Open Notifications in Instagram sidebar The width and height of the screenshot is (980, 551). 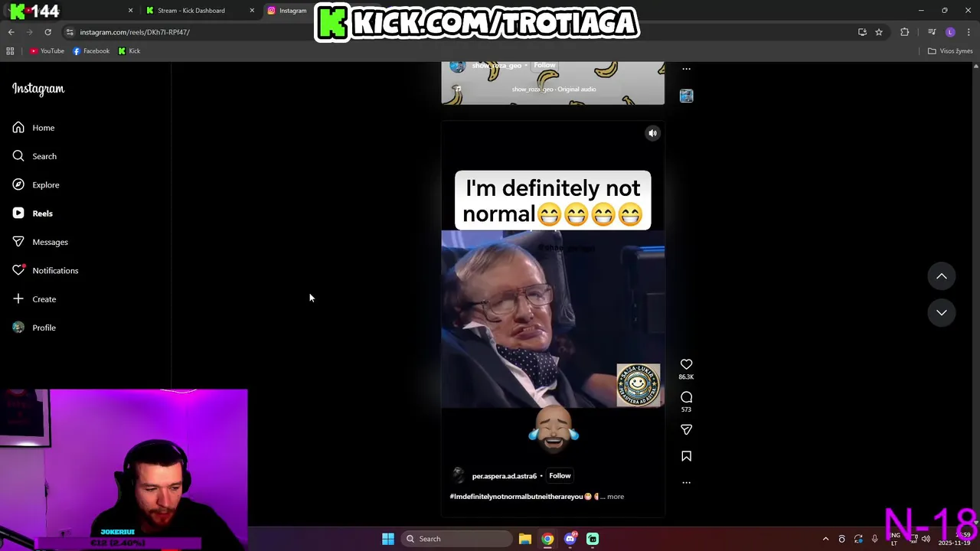click(45, 270)
